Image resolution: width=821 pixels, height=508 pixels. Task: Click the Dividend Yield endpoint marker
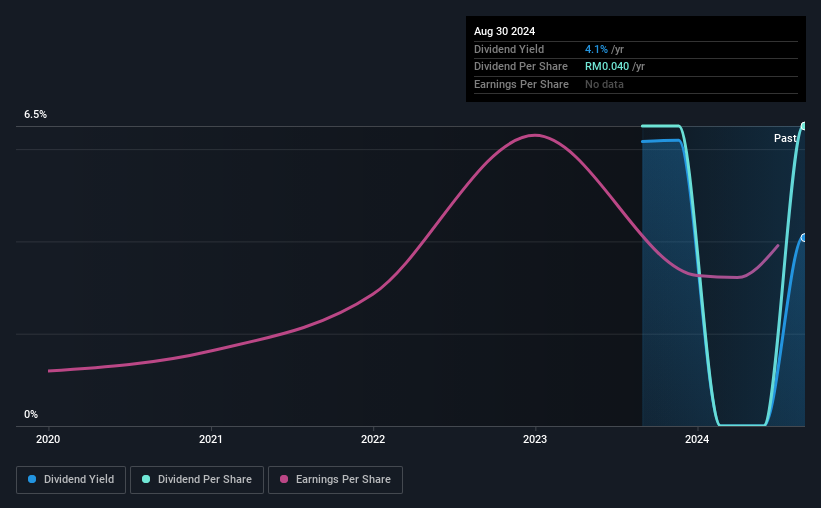point(803,238)
